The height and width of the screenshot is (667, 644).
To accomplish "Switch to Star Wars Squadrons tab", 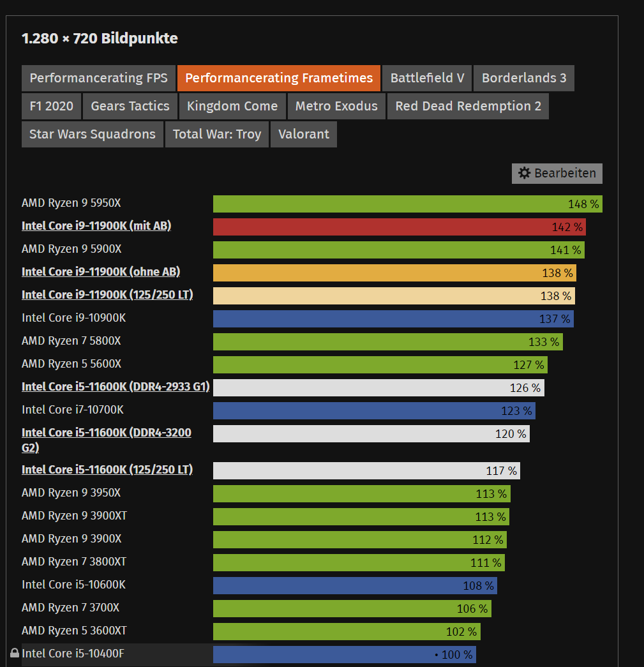I will [x=93, y=134].
